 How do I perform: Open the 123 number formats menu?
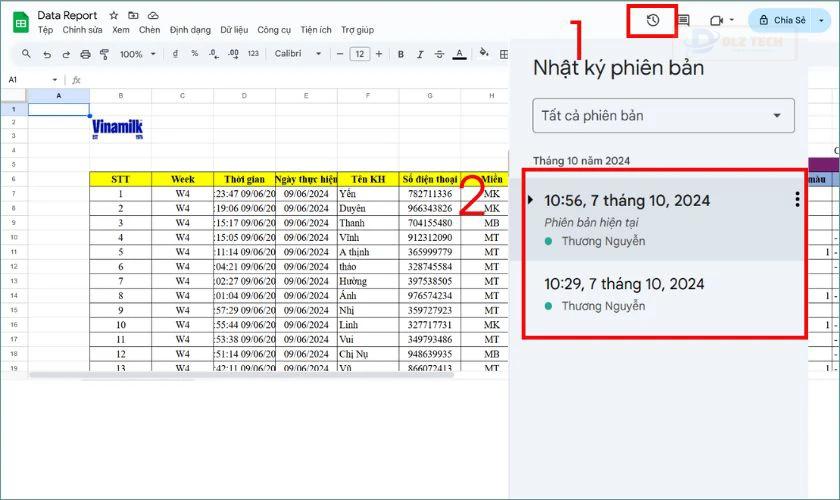click(253, 54)
